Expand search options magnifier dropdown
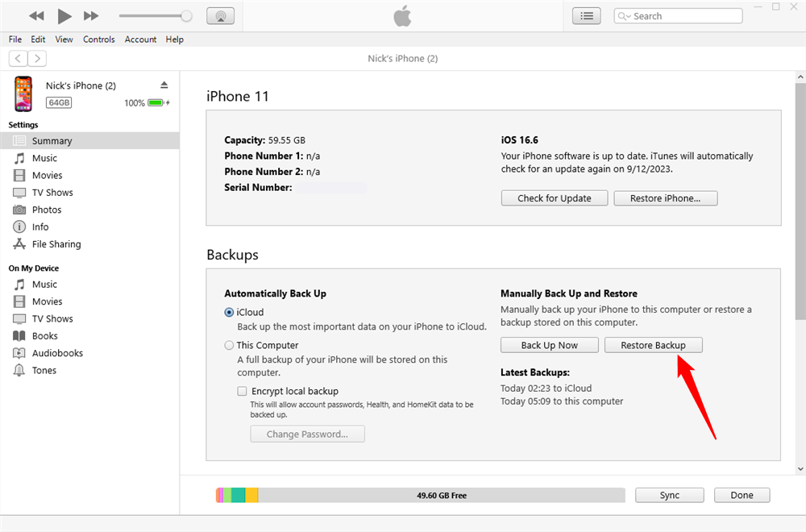Image resolution: width=806 pixels, height=532 pixels. click(625, 16)
